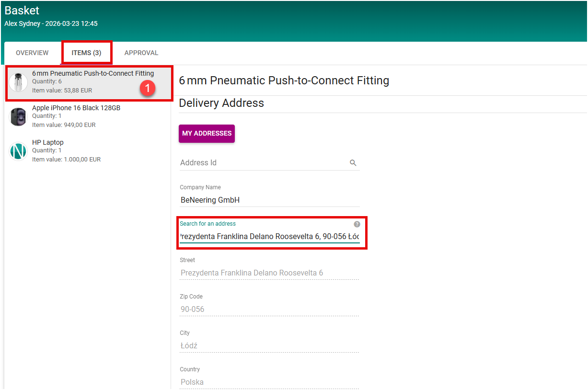Switch to the Overview tab
588x390 pixels.
pyautogui.click(x=32, y=53)
